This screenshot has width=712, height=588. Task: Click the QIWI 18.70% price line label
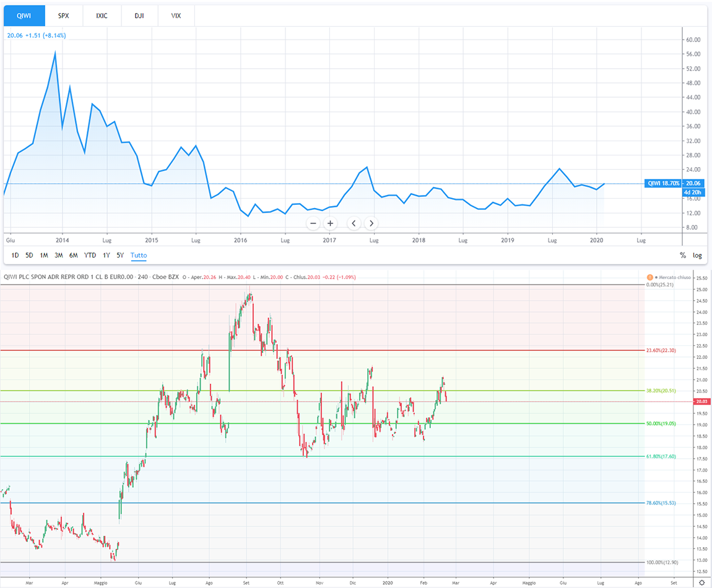click(663, 183)
